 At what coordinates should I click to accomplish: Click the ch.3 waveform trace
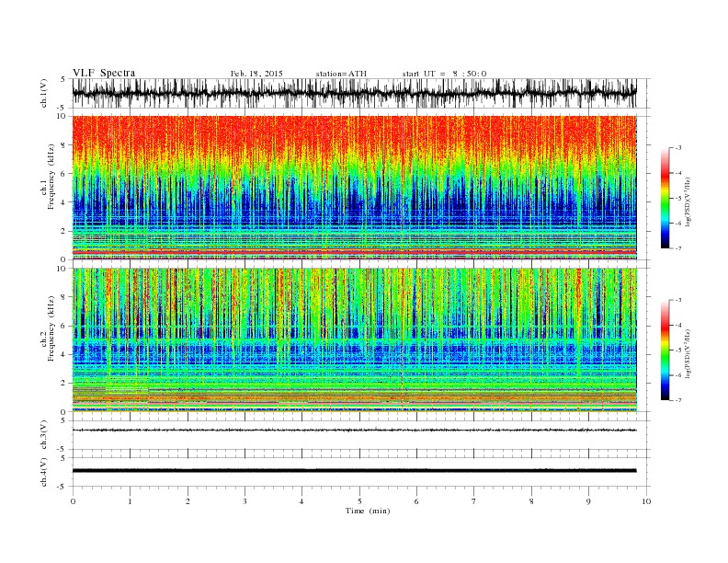point(355,431)
